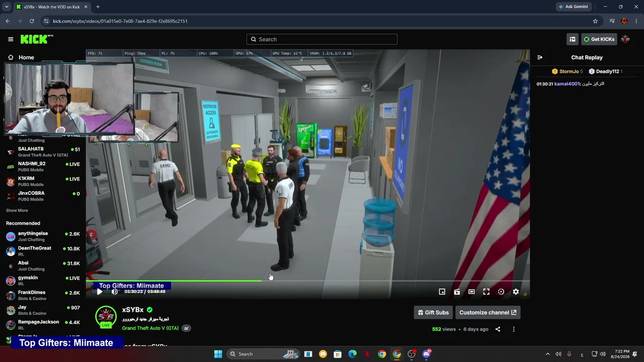Image resolution: width=644 pixels, height=362 pixels.
Task: Open the playback speed control
Action: (x=501, y=292)
